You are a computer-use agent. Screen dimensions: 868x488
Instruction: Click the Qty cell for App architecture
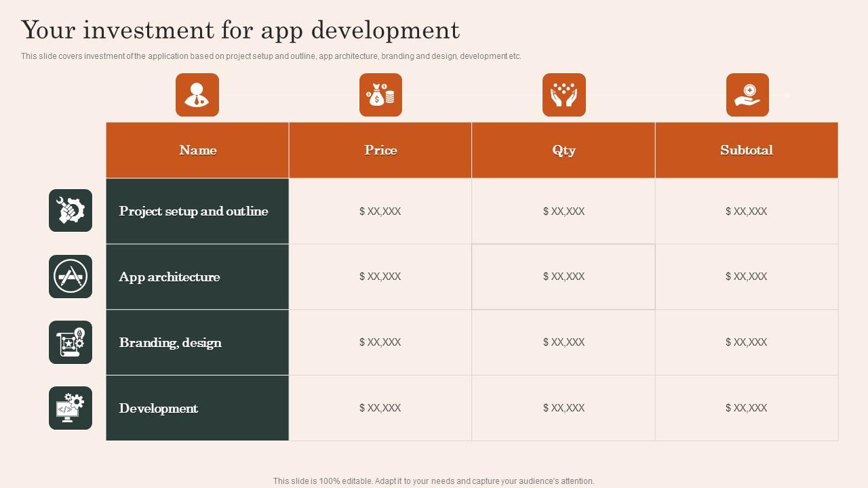click(x=564, y=277)
